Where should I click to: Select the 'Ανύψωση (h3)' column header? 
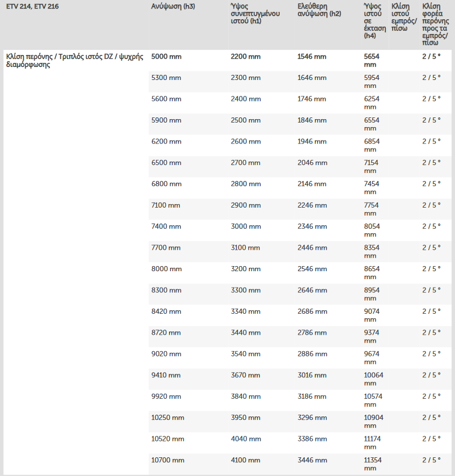173,7
